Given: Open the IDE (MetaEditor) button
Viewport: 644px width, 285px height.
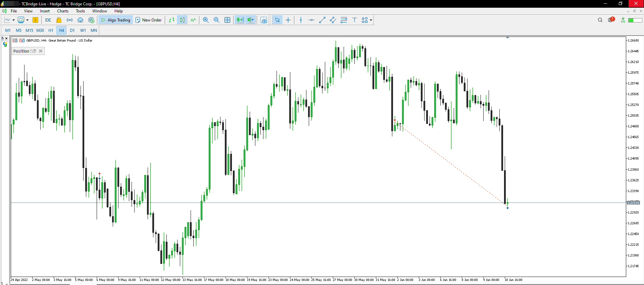Looking at the screenshot, I should pyautogui.click(x=48, y=20).
